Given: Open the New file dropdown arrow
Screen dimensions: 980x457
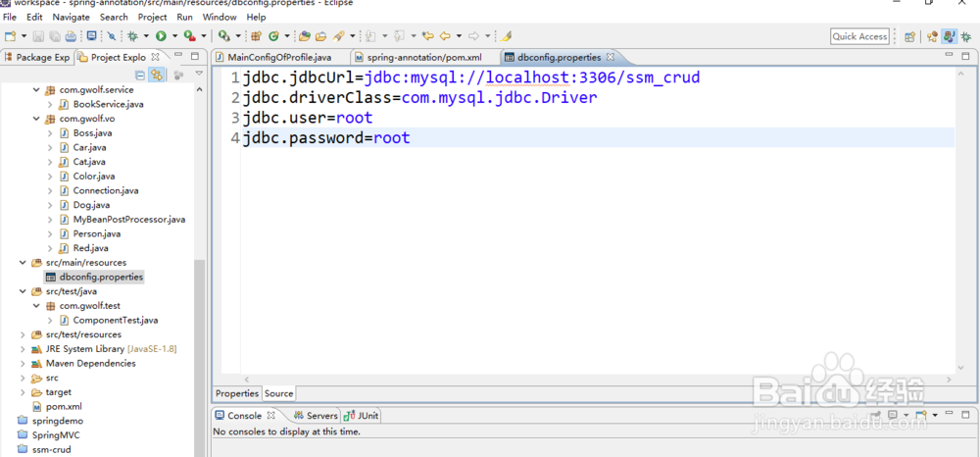Looking at the screenshot, I should (24, 36).
